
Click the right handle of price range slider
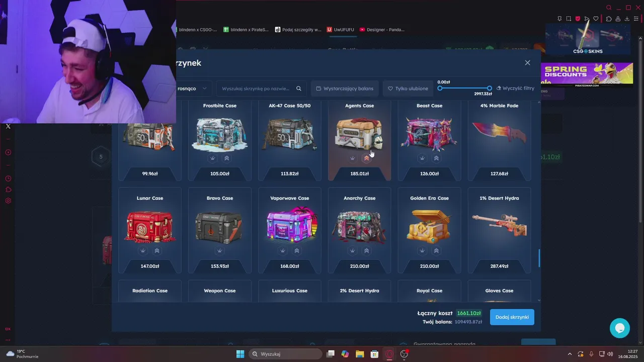point(490,88)
